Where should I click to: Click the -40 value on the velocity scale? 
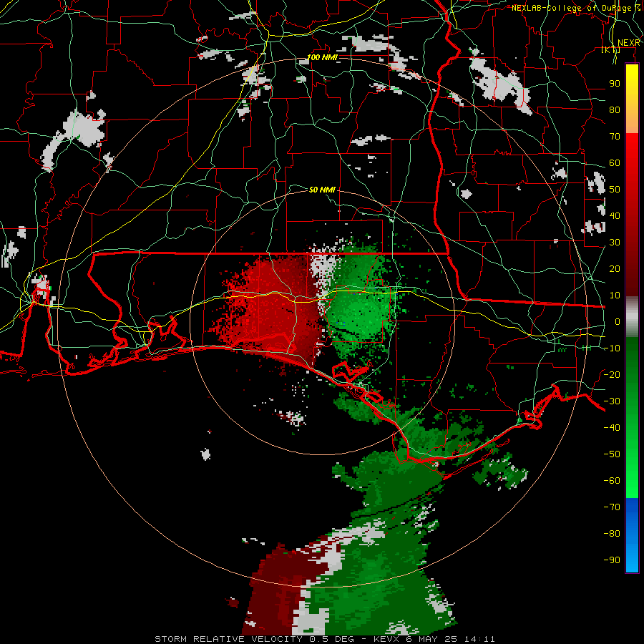(612, 428)
